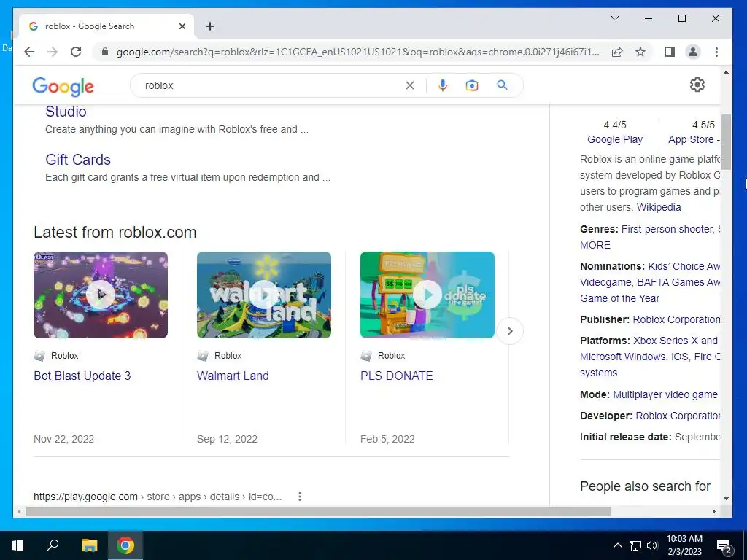Open the play.google.com result URL

click(x=158, y=497)
